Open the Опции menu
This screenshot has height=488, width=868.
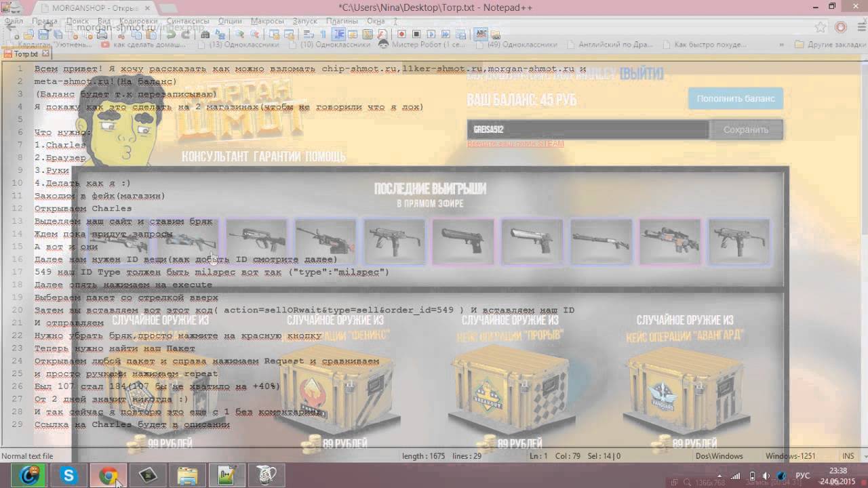[231, 21]
